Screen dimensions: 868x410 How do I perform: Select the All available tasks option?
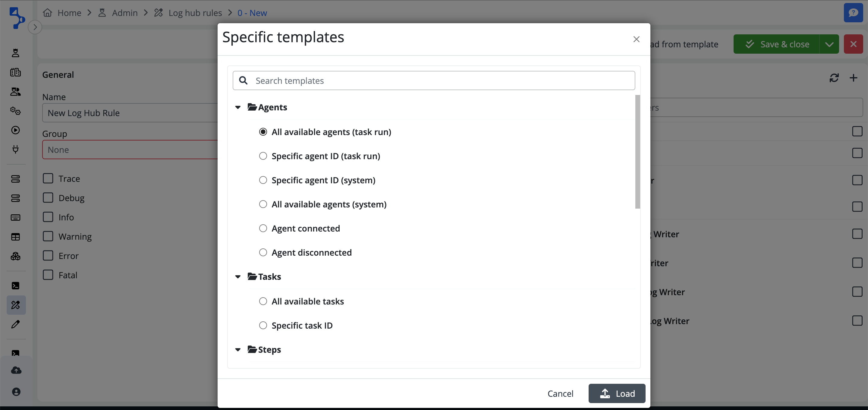point(263,301)
